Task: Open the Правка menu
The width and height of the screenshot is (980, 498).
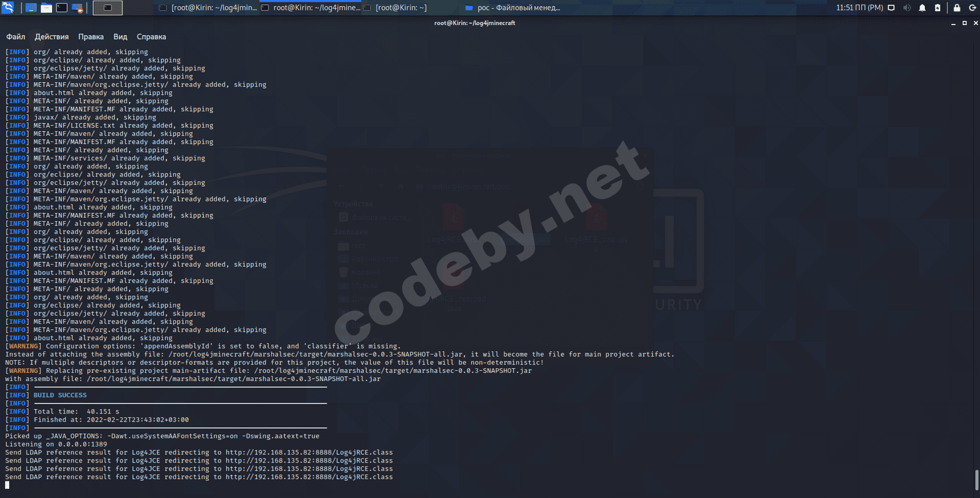Action: click(x=91, y=37)
